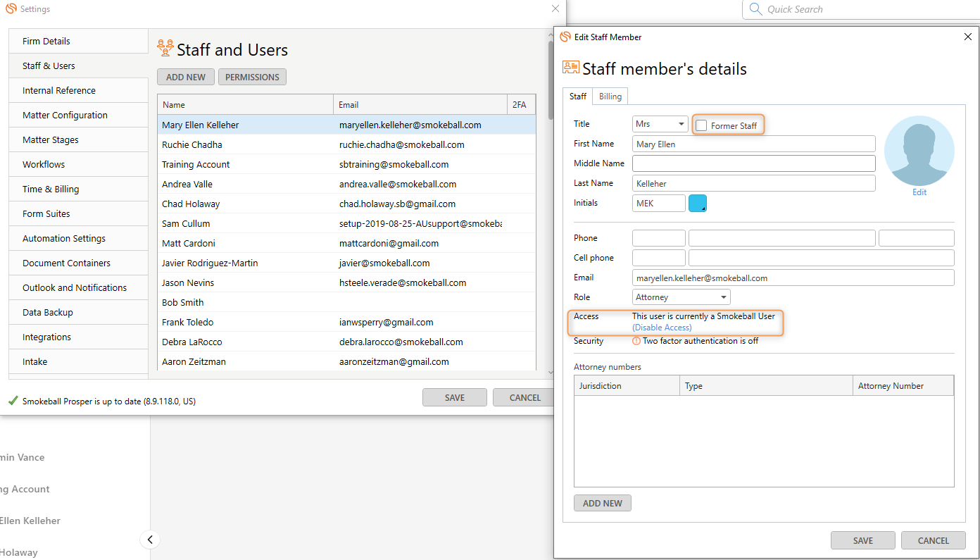Open Form Suites settings section
Image resolution: width=980 pixels, height=560 pixels.
(x=78, y=213)
